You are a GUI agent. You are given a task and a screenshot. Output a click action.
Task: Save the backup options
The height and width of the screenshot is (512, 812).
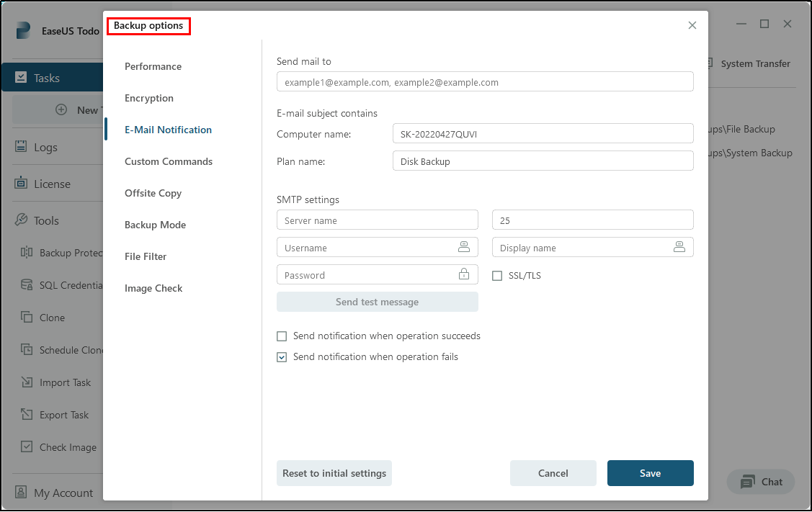[x=650, y=473]
